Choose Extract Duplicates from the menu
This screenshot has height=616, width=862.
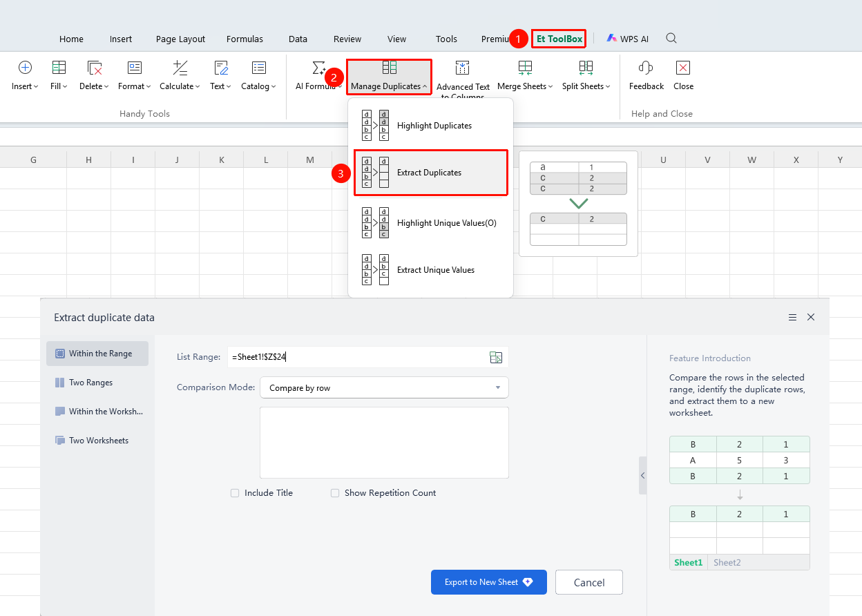[431, 173]
